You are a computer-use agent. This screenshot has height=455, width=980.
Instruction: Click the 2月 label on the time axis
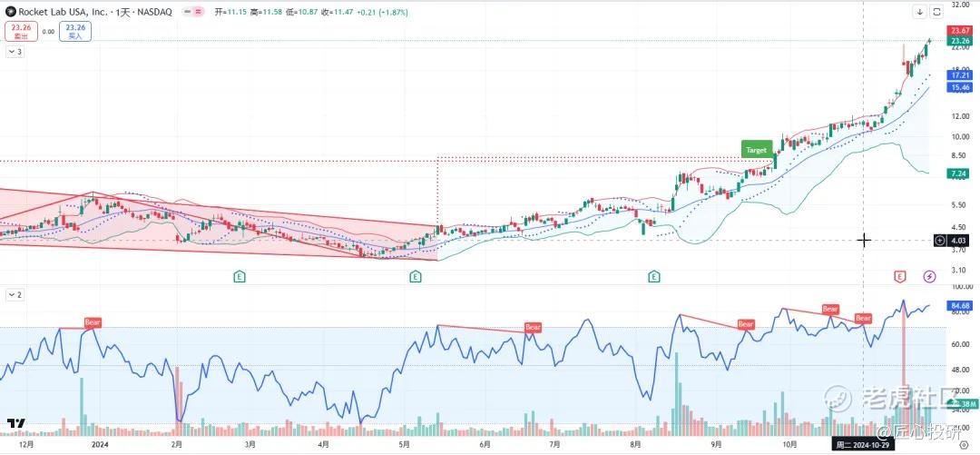178,445
